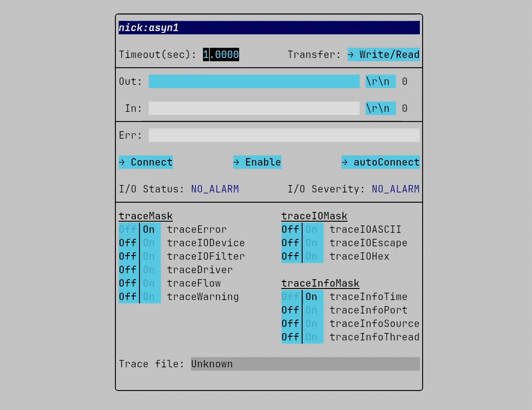532x410 pixels.
Task: Turn On traceInfoThread
Action: click(313, 337)
